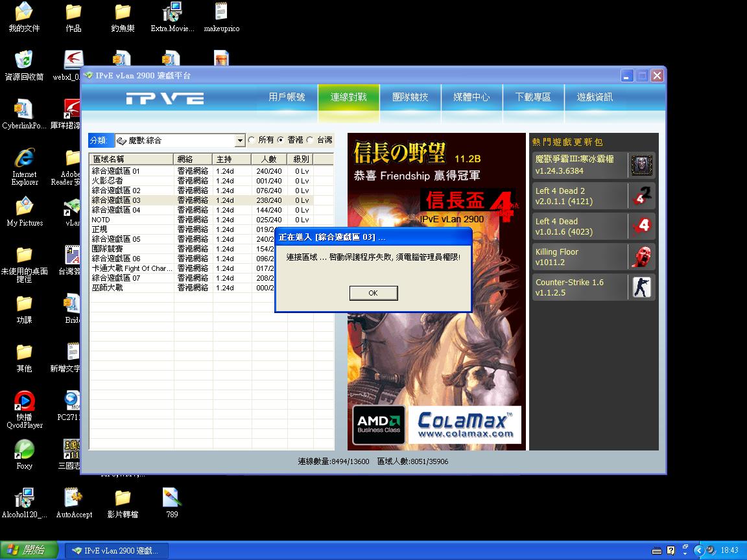Viewport: 747px width, 560px height.
Task: Select the NOTD room row
Action: click(x=211, y=220)
